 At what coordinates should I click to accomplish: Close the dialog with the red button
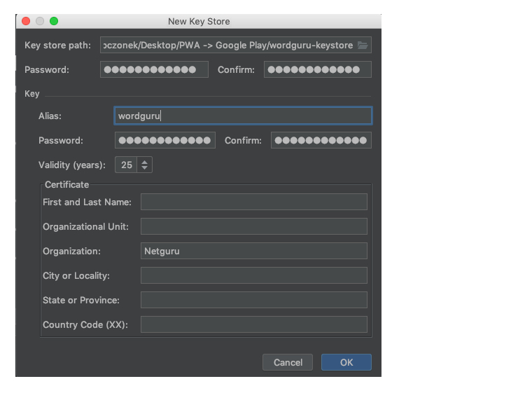[26, 21]
